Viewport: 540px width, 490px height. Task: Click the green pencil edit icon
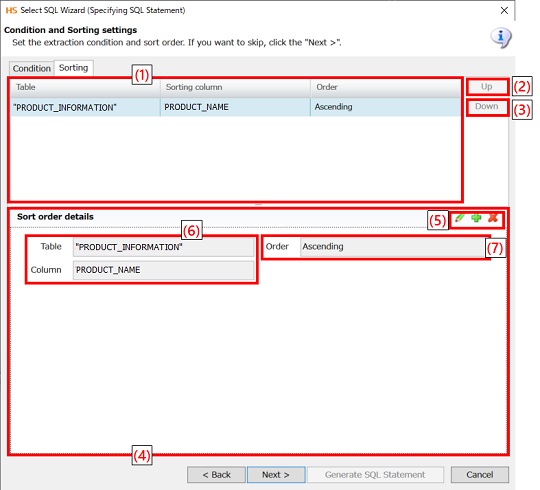(459, 218)
